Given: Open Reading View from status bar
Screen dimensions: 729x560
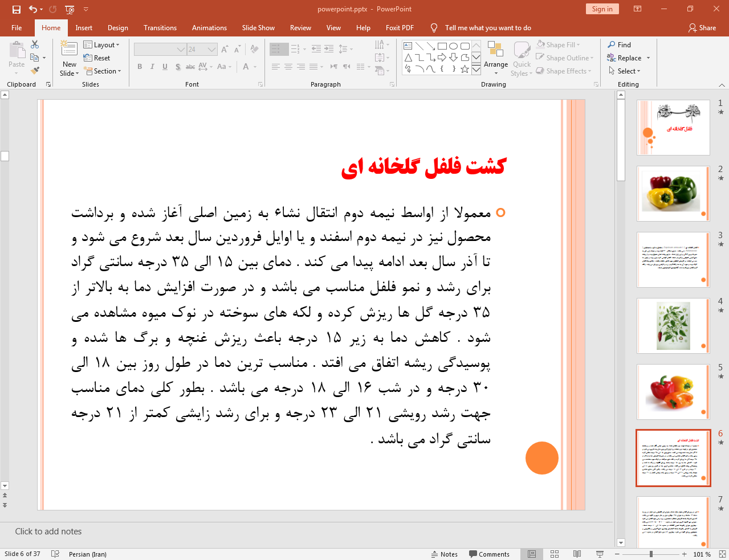Looking at the screenshot, I should click(x=577, y=554).
